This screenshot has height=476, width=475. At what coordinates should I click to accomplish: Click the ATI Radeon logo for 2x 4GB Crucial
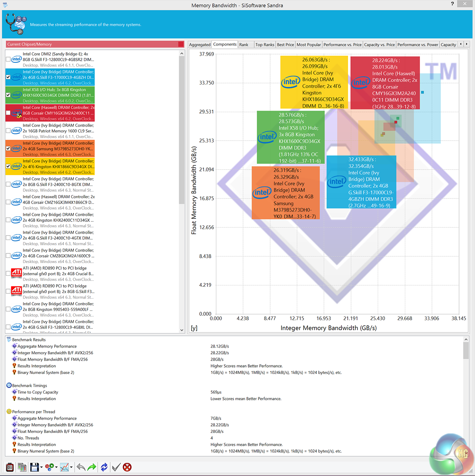pyautogui.click(x=16, y=273)
